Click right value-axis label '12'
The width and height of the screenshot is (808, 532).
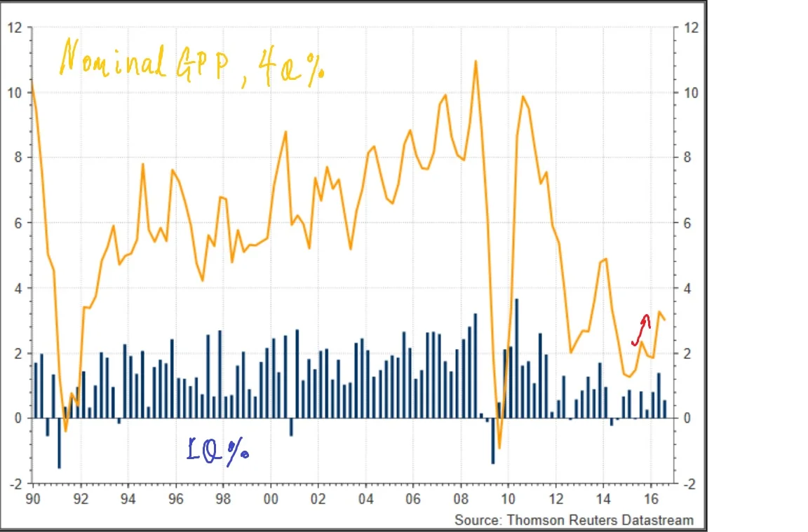click(691, 28)
